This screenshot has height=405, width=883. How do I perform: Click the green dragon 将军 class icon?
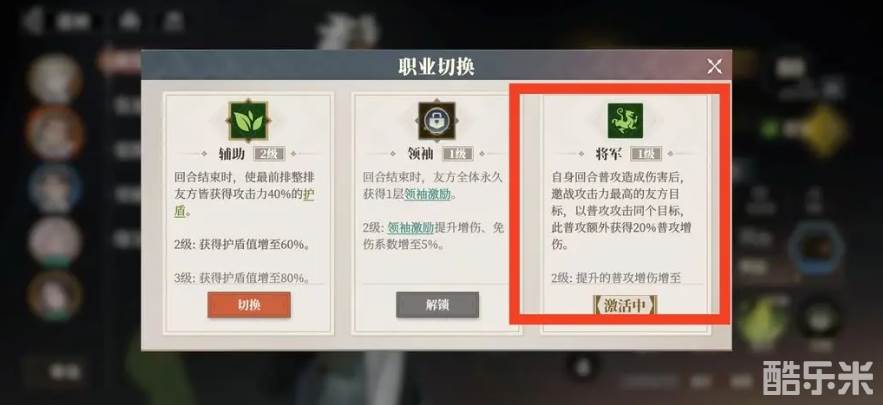click(x=625, y=121)
